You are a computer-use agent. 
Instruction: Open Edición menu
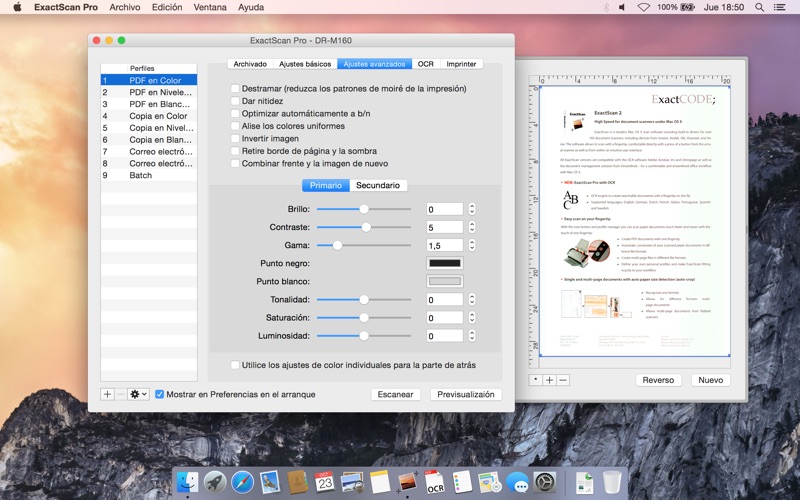pyautogui.click(x=167, y=7)
